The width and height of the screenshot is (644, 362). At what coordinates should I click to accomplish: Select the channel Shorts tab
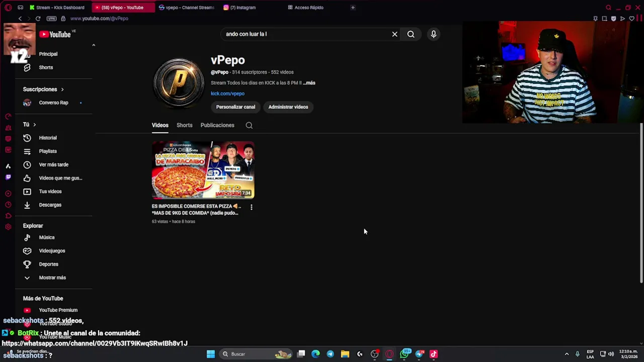(184, 125)
